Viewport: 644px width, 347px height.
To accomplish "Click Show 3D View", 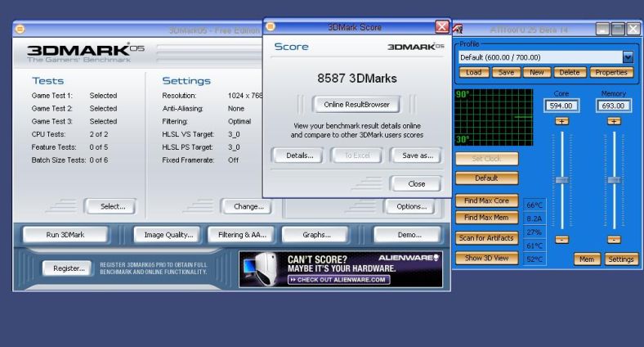I will pyautogui.click(x=486, y=258).
